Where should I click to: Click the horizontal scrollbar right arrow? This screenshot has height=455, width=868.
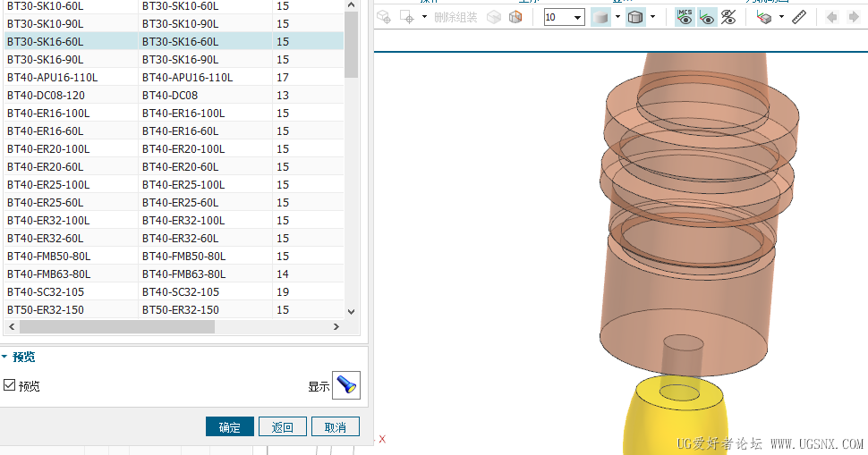pyautogui.click(x=336, y=327)
